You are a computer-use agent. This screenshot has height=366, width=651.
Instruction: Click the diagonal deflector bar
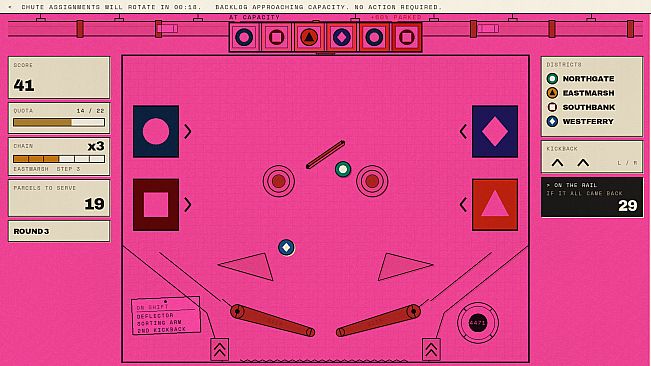[x=326, y=154]
